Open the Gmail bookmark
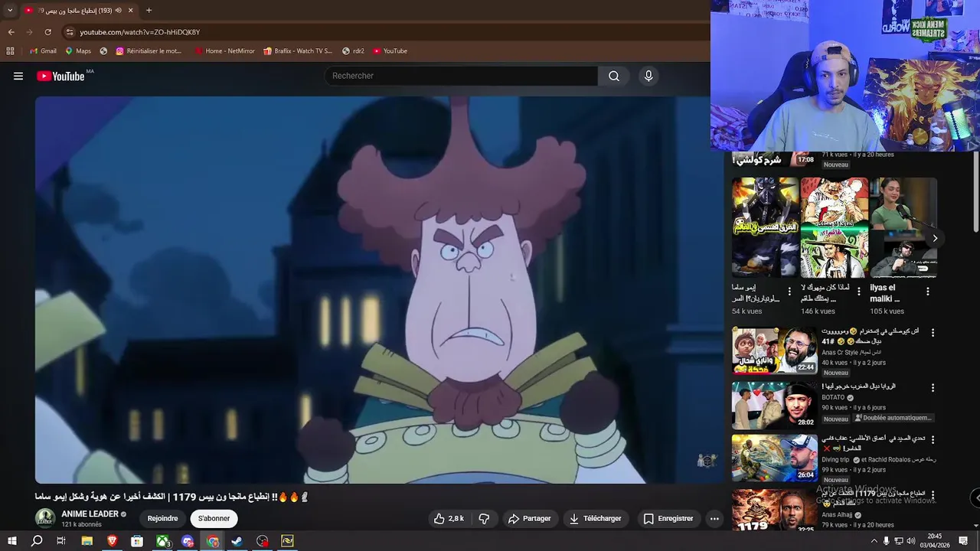Image resolution: width=980 pixels, height=551 pixels. point(43,51)
